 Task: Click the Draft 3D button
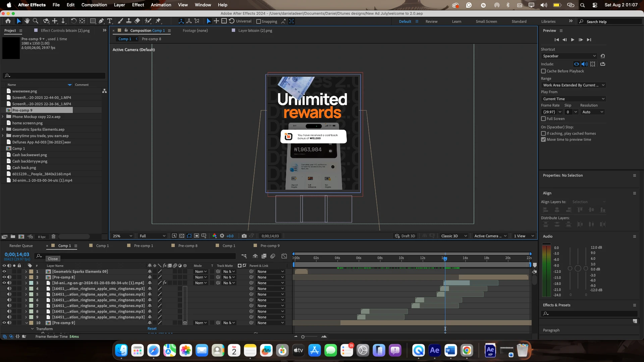pyautogui.click(x=405, y=236)
